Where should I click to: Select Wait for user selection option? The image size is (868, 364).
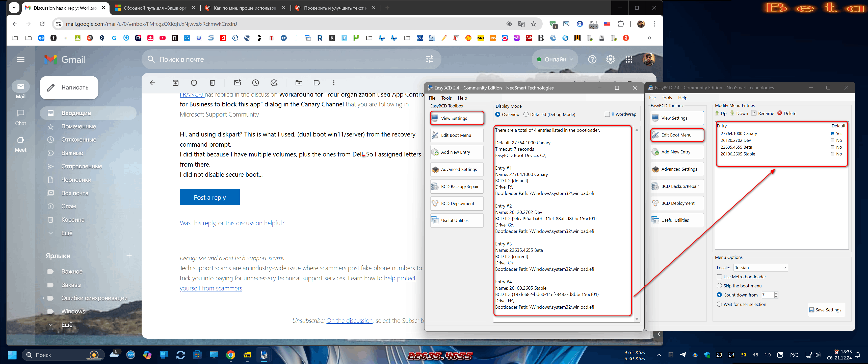pyautogui.click(x=719, y=304)
